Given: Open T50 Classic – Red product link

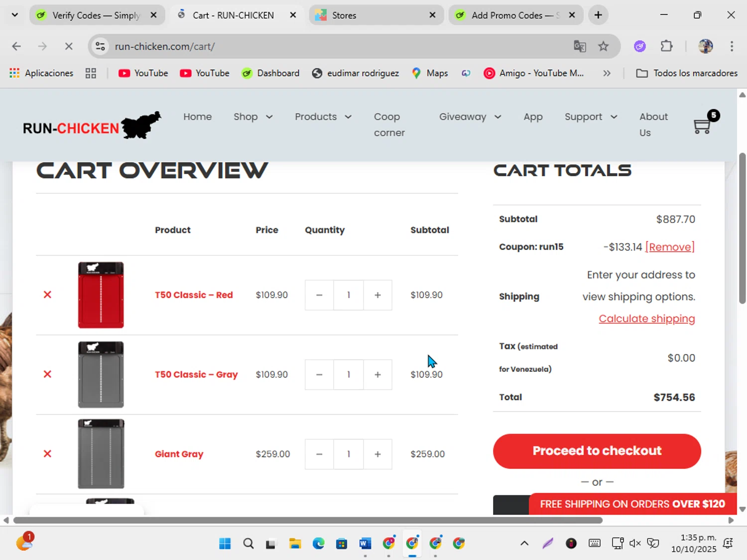Looking at the screenshot, I should click(194, 295).
